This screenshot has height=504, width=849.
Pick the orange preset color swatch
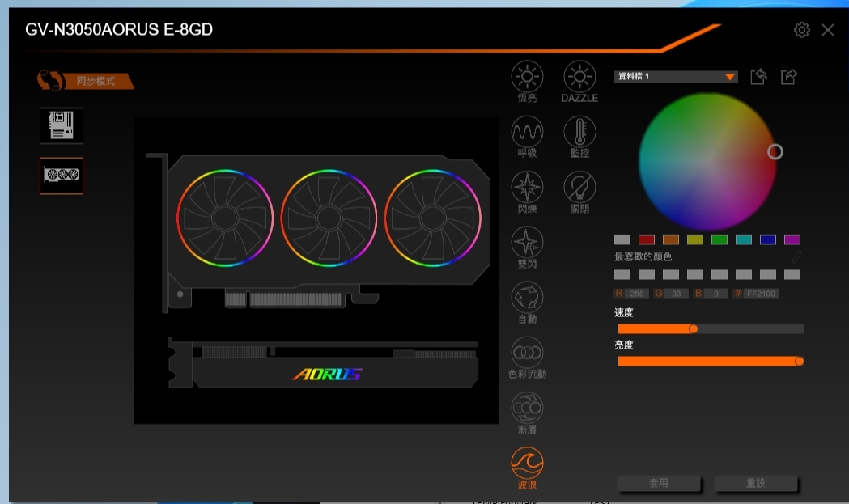tap(670, 239)
